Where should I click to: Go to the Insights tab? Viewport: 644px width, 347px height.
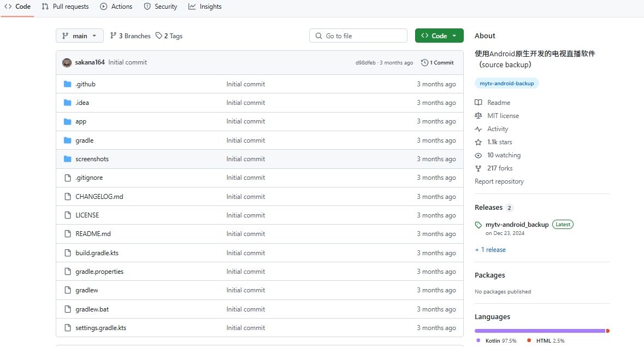(x=205, y=7)
